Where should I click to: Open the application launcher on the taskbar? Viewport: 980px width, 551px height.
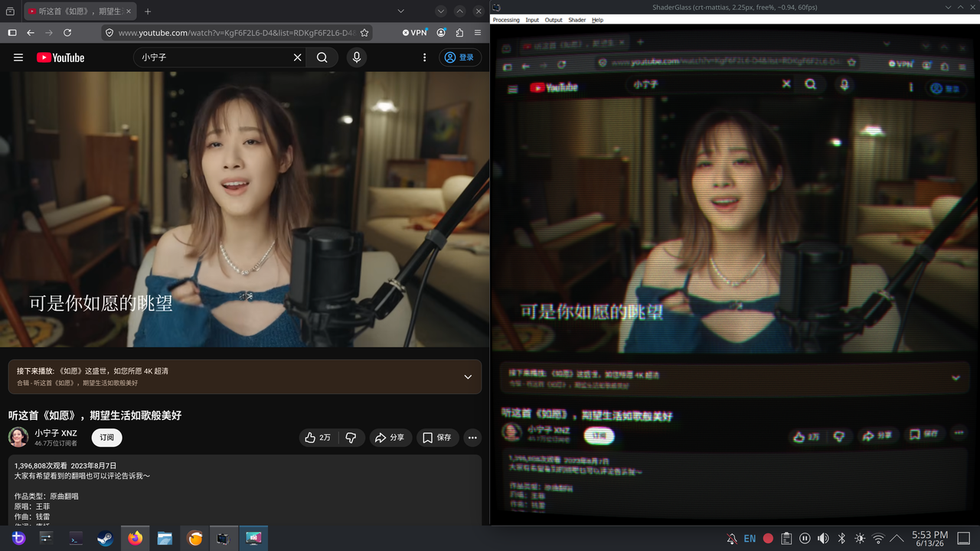[18, 538]
